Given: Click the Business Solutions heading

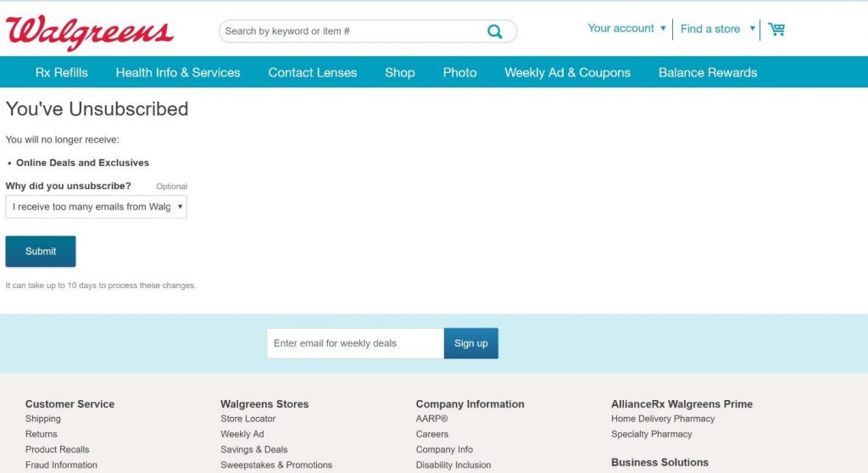Looking at the screenshot, I should (659, 463).
